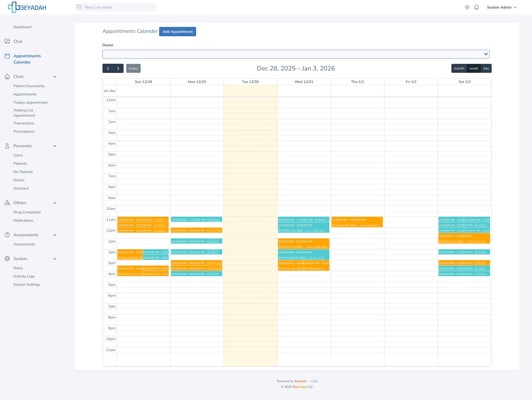Click the Chat speech bubble icon
This screenshot has height=400, width=532.
(7, 41)
